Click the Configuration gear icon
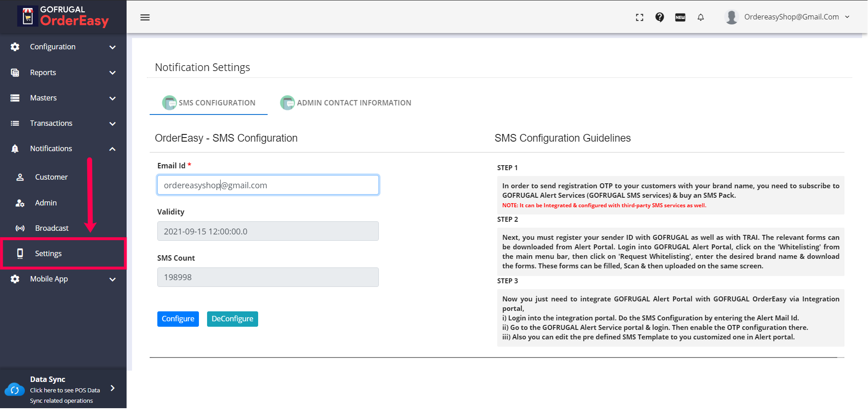 point(15,47)
